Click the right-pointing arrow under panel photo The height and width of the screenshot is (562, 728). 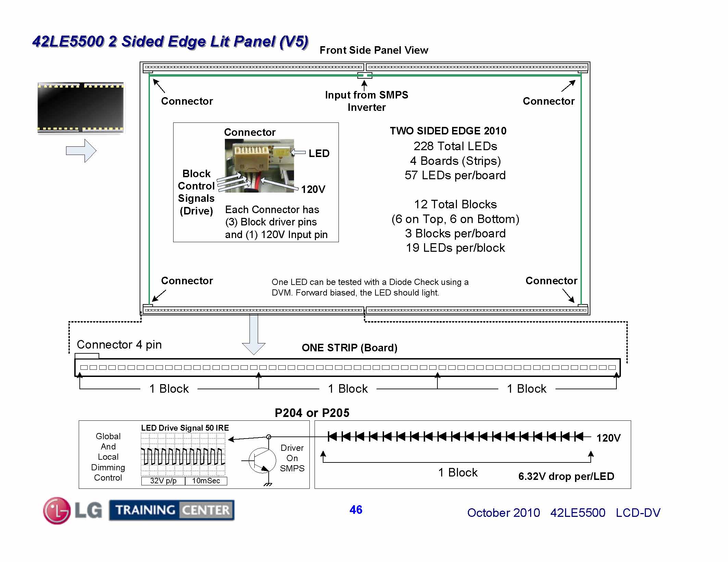81,151
